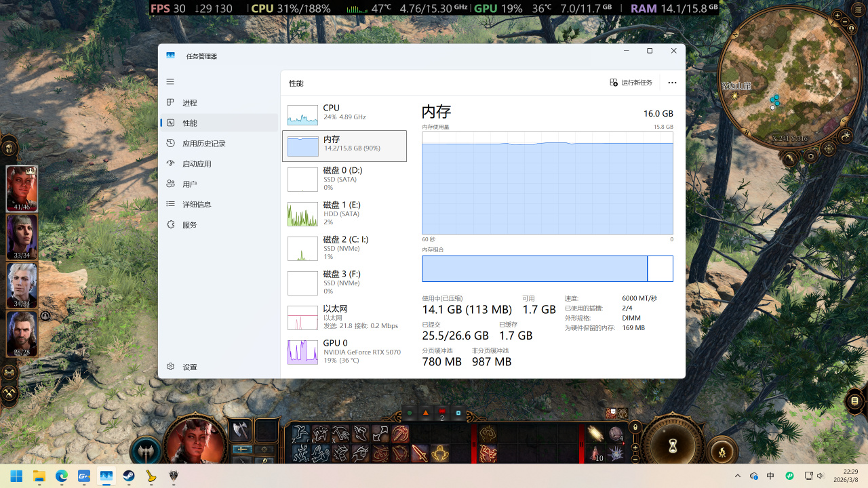Click the large character portrait in hotbar
The width and height of the screenshot is (868, 488).
(195, 442)
